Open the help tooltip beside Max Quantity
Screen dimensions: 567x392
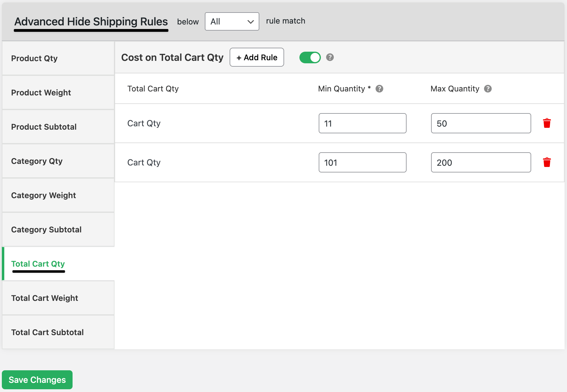point(488,89)
